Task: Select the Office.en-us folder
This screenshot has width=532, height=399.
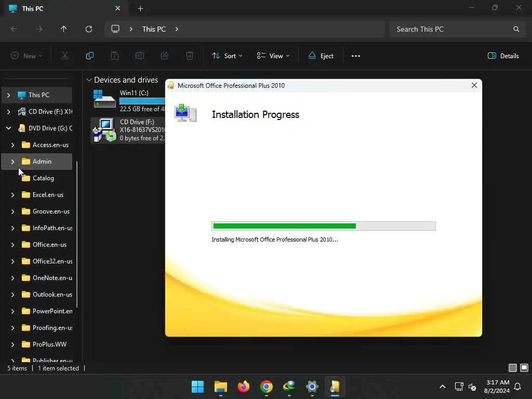Action: (x=49, y=245)
